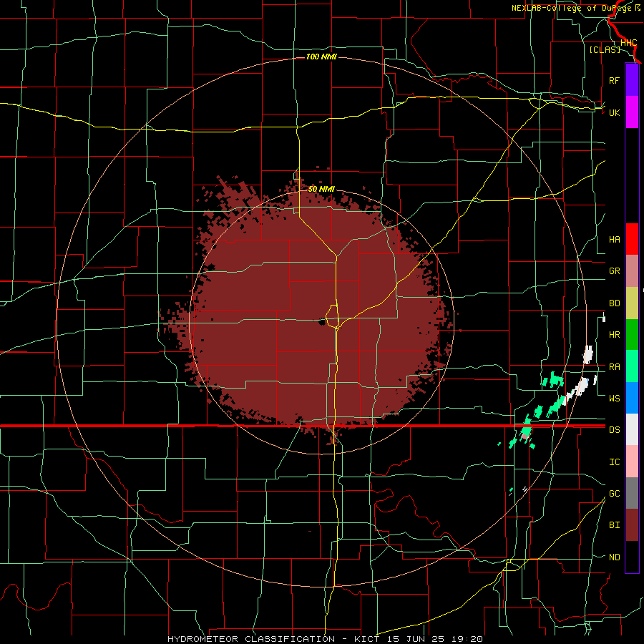
Task: Click the 50 NMI range ring label
Action: pyautogui.click(x=321, y=189)
